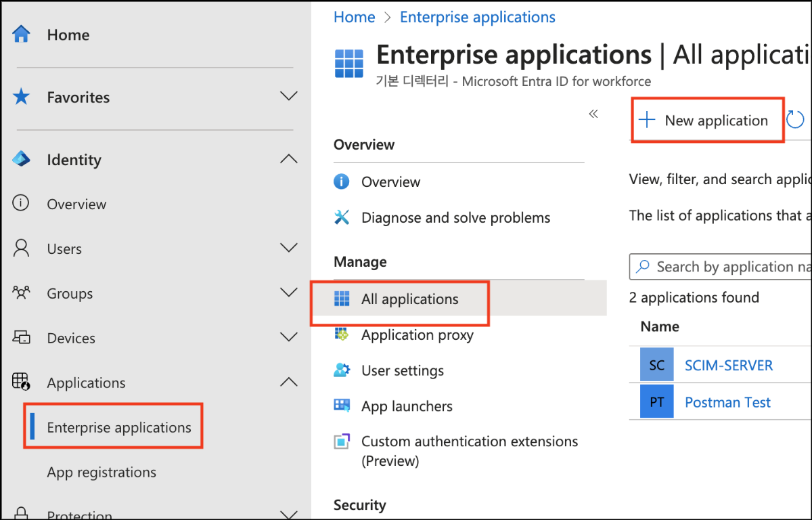
Task: Click the Home breadcrumb link
Action: click(x=354, y=17)
